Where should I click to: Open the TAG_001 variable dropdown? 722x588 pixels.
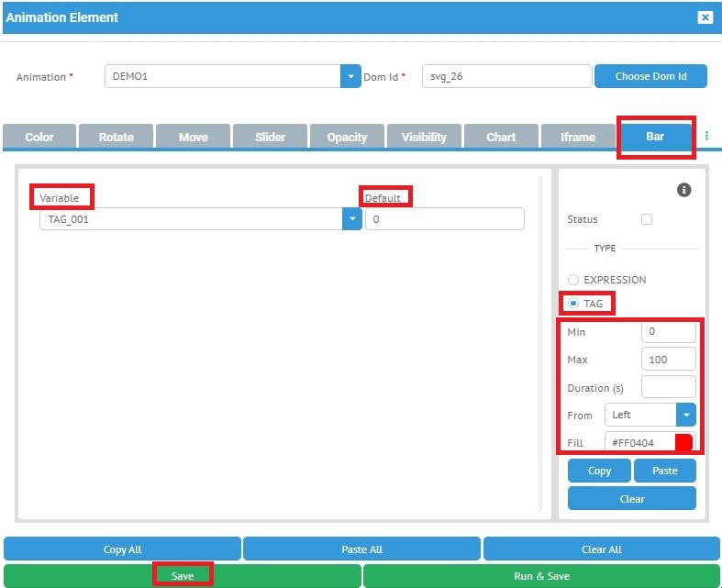point(352,219)
